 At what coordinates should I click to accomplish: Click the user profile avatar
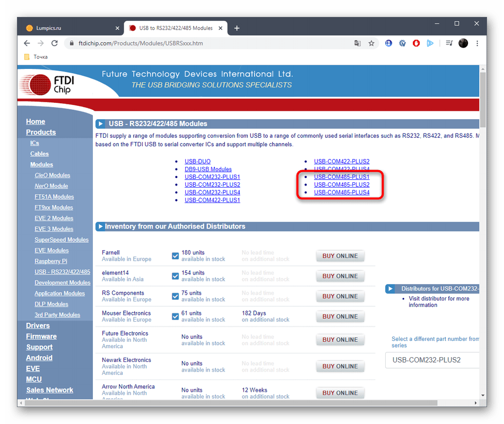pos(463,43)
